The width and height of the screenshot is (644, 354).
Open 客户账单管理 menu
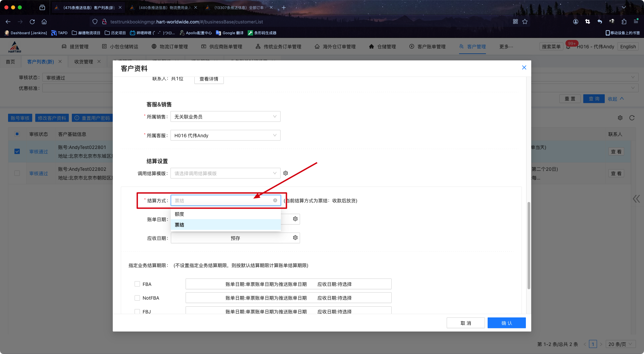(x=428, y=47)
